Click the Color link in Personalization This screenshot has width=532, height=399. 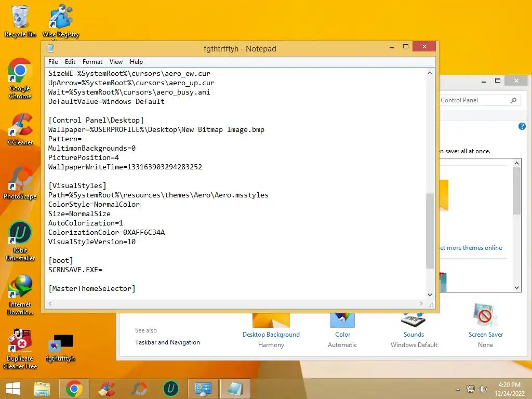[x=343, y=335]
